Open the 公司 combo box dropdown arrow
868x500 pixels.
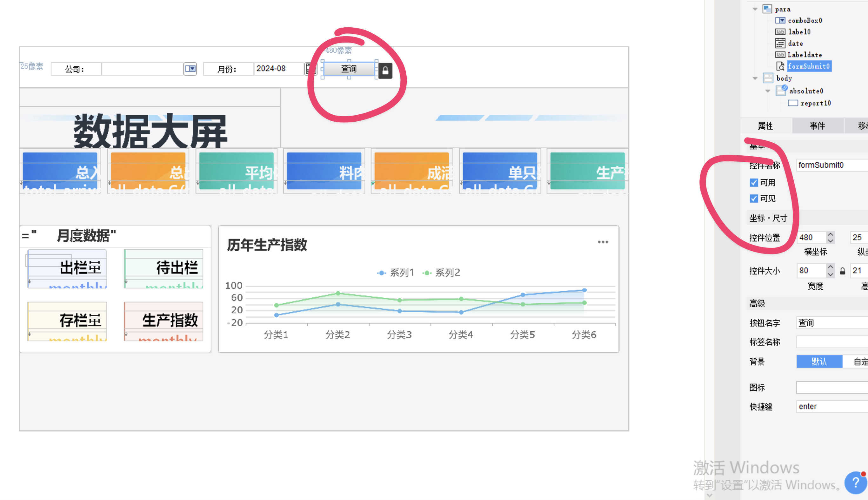(x=190, y=69)
